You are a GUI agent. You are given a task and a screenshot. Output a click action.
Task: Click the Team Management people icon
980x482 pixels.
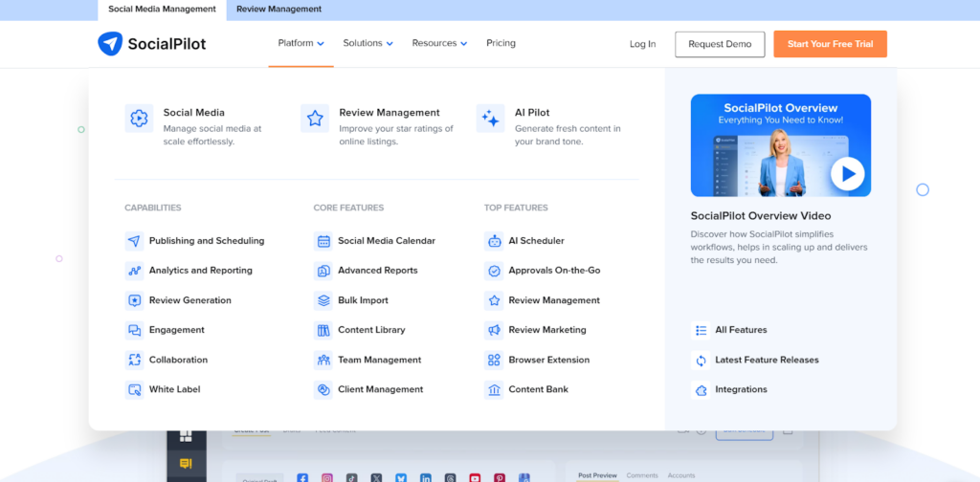coord(323,360)
